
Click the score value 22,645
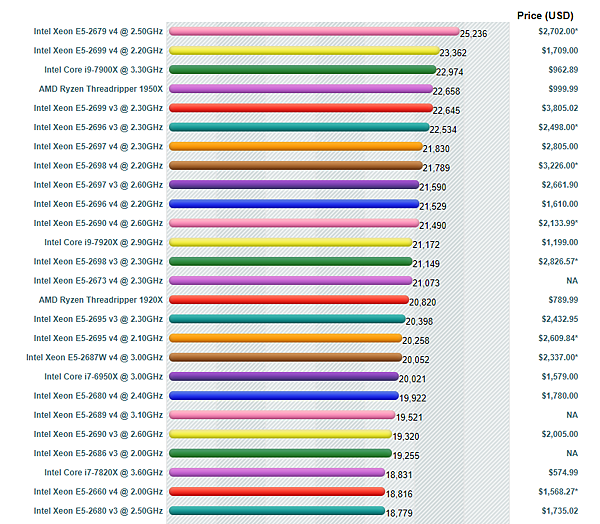pos(446,111)
